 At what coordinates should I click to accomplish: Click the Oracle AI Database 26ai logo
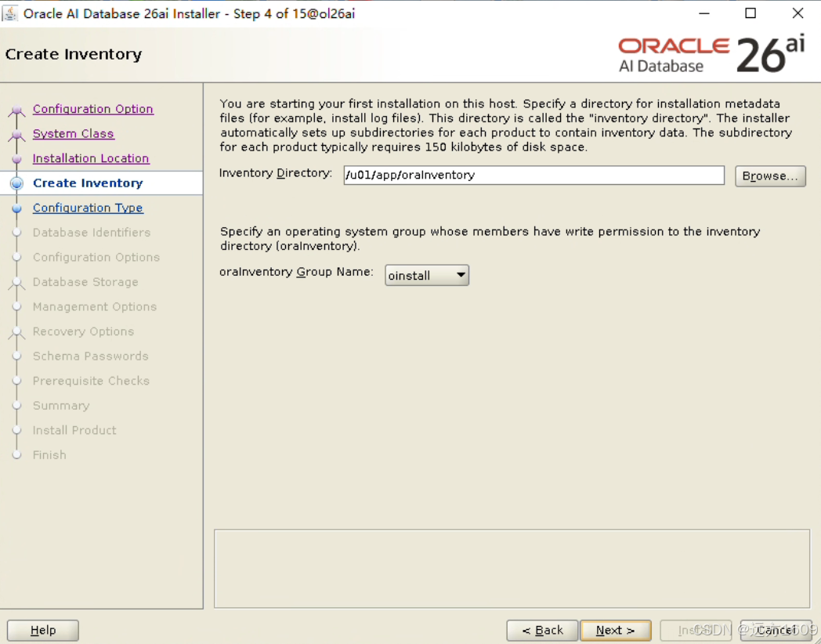(711, 55)
